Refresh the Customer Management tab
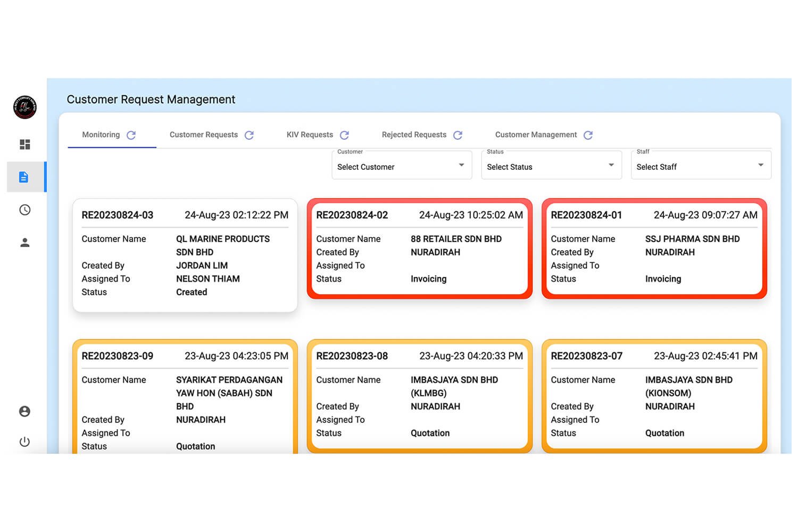The image size is (798, 532). tap(588, 135)
